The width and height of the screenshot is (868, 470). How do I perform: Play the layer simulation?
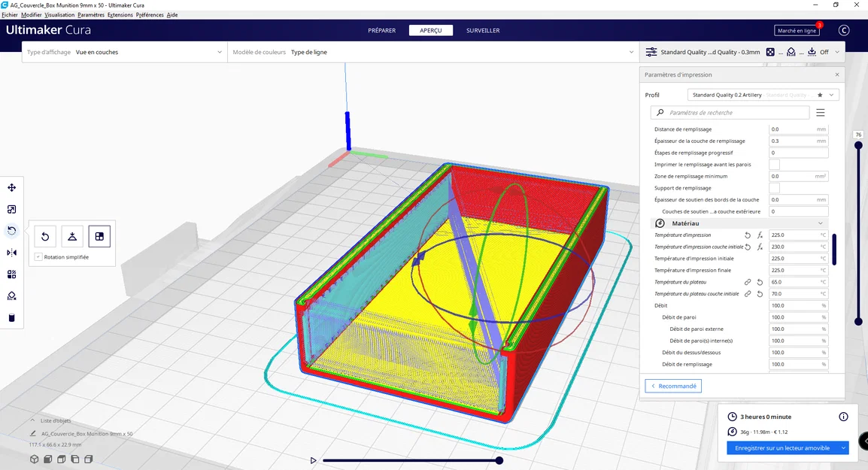tap(314, 460)
